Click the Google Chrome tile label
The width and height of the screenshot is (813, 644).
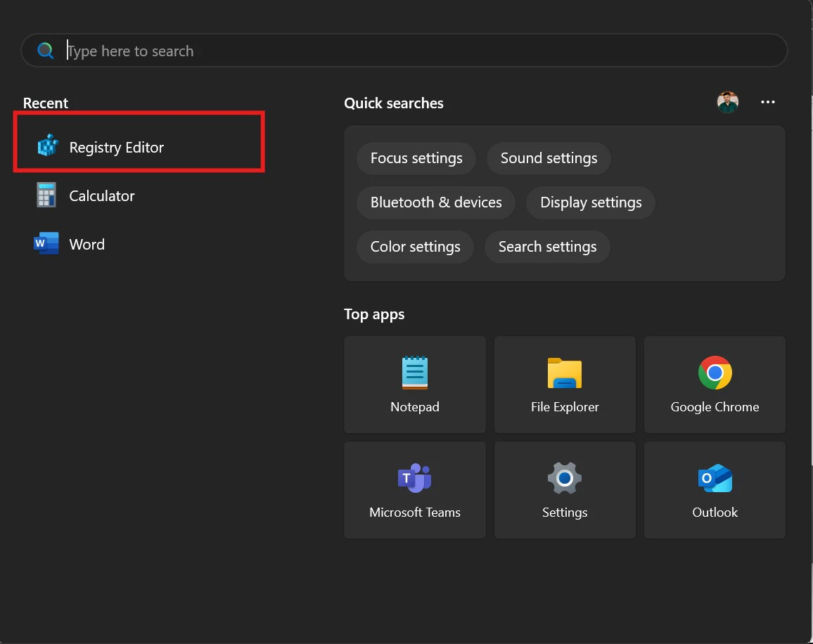(x=715, y=407)
